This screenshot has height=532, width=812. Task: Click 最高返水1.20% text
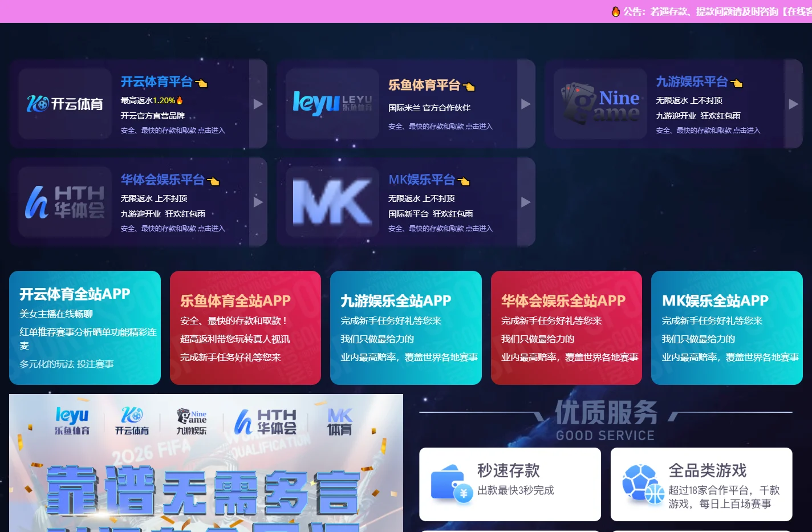click(x=148, y=100)
